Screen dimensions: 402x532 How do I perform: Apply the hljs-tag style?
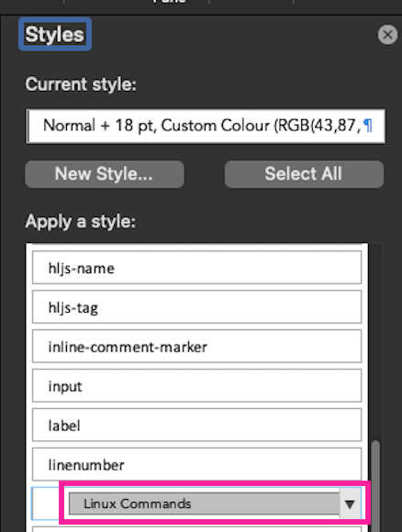(x=197, y=306)
